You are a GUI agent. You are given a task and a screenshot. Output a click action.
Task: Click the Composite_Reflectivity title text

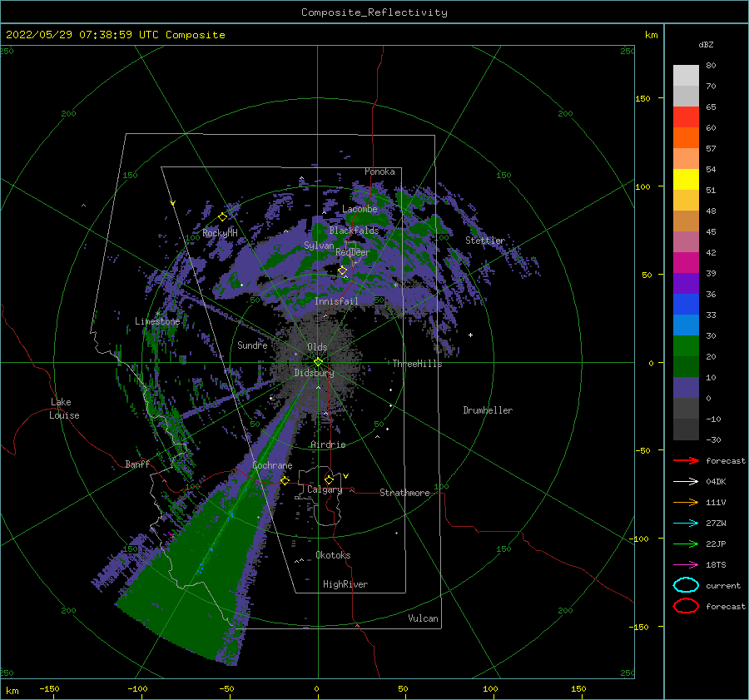(x=374, y=12)
